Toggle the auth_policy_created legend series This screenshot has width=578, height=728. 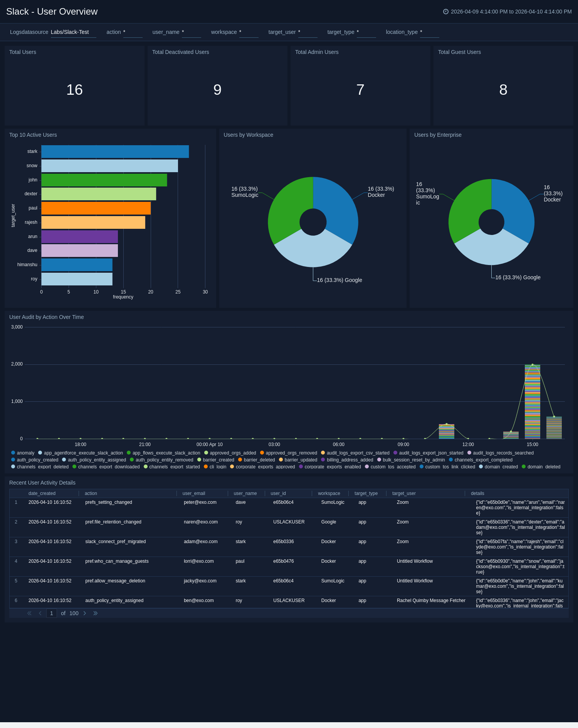click(37, 460)
